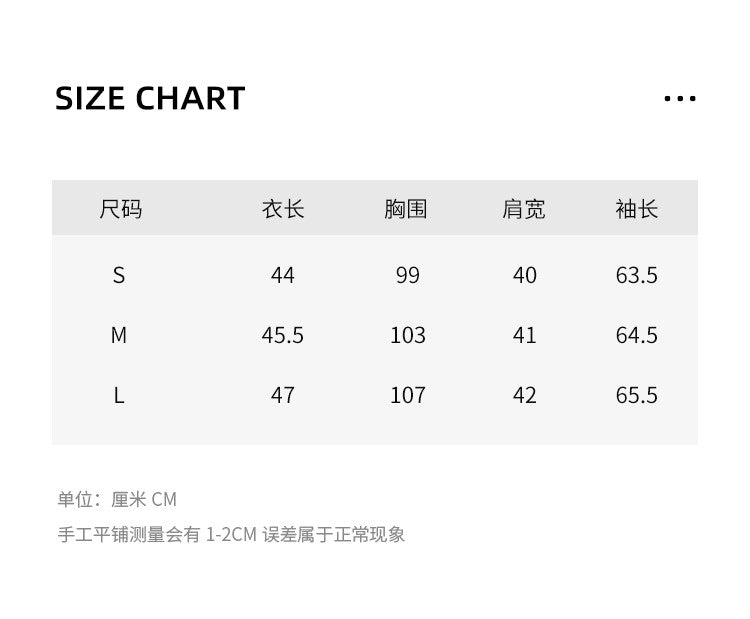Click shoulder width value 42
This screenshot has width=750, height=619.
coord(524,395)
